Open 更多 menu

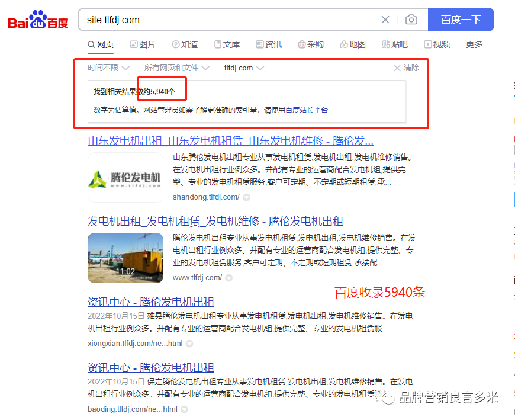[474, 44]
